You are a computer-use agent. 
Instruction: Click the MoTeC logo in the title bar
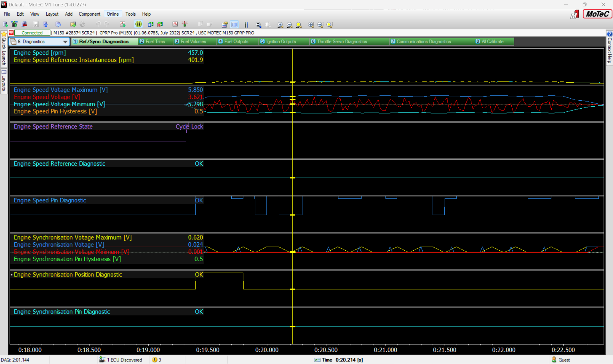(x=596, y=14)
